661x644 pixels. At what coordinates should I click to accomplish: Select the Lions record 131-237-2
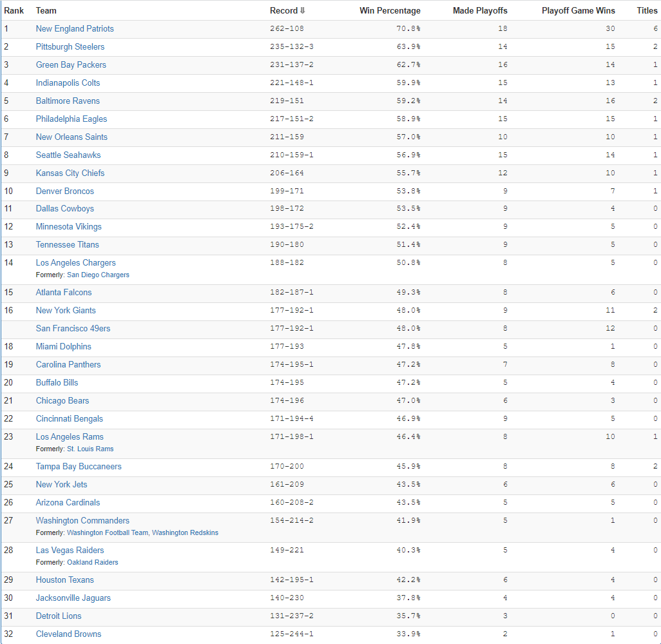(292, 616)
